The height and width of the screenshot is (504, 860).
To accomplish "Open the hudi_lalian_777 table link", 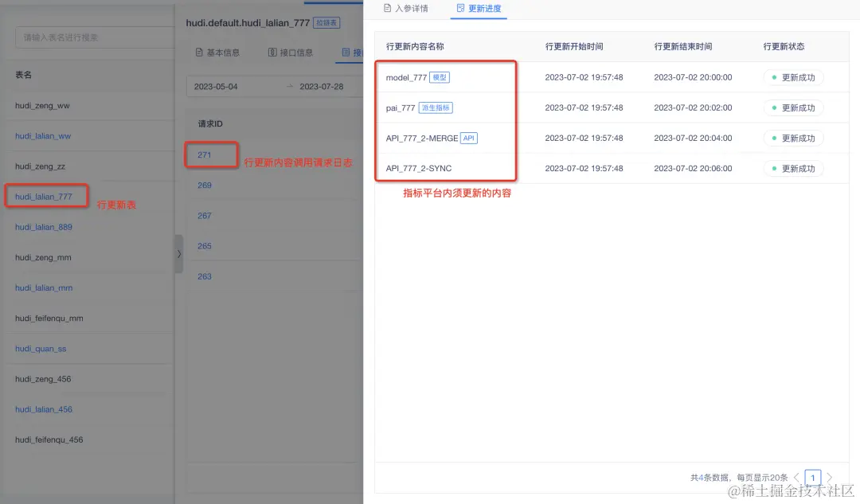I will (x=43, y=197).
